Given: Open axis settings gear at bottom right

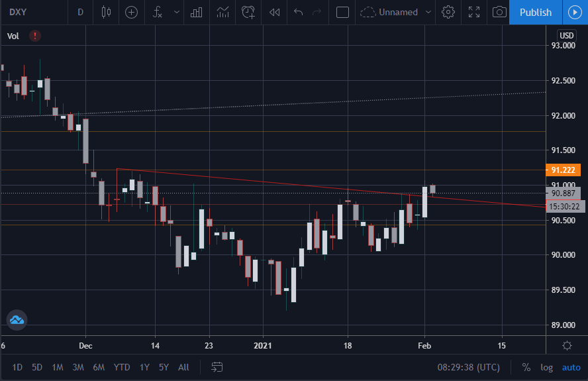Looking at the screenshot, I should coord(567,345).
